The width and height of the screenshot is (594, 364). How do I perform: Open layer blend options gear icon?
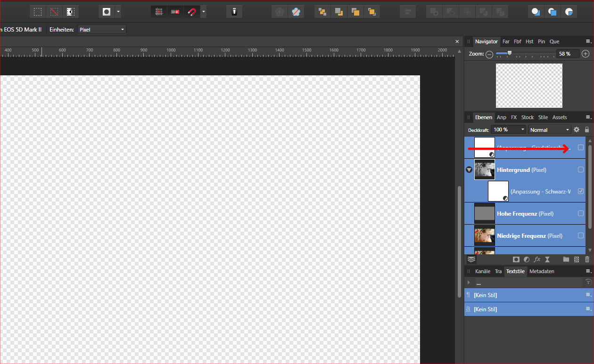click(x=577, y=129)
